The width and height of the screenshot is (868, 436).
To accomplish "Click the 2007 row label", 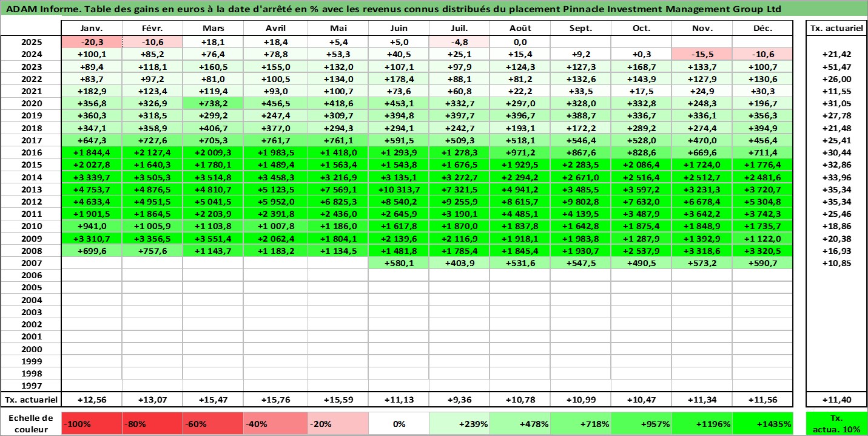I will (x=31, y=263).
